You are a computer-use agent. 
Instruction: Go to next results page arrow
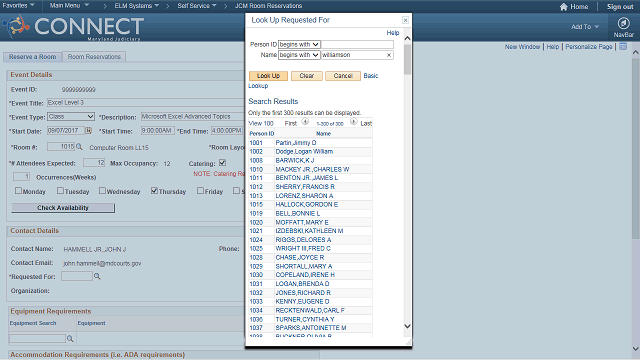point(353,122)
